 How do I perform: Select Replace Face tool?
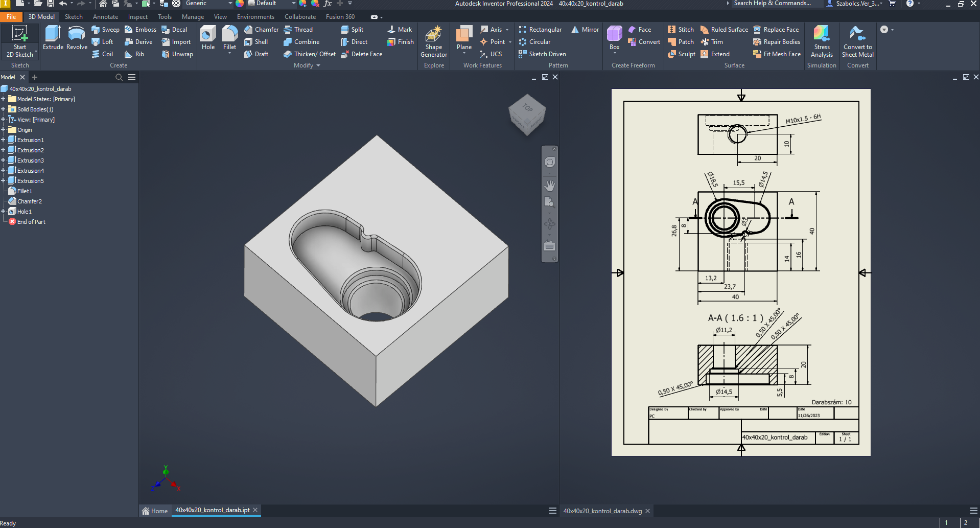(776, 30)
